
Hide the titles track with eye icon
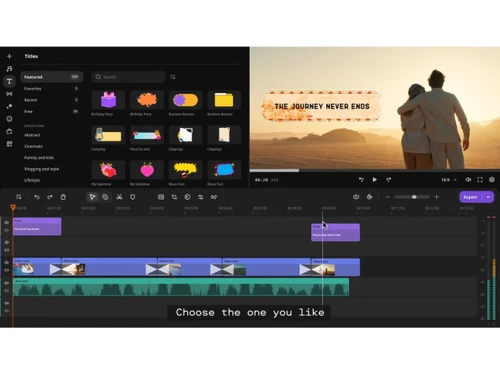[x=7, y=223]
